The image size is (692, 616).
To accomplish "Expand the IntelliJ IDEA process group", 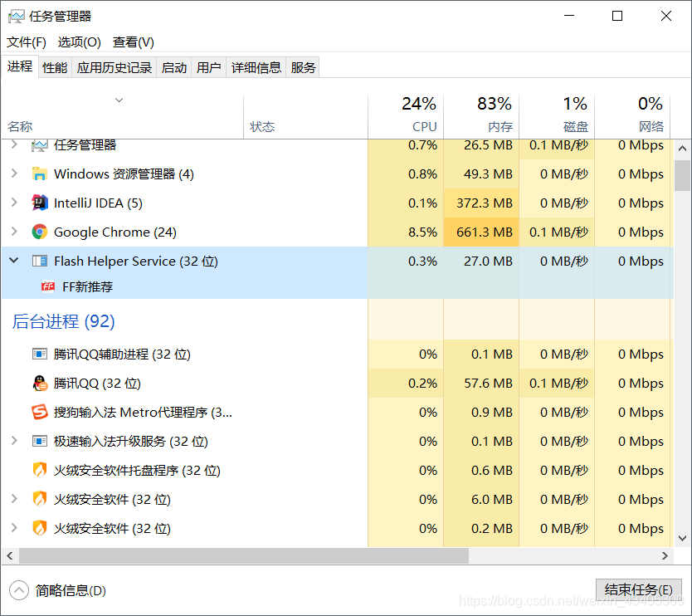I will point(13,203).
